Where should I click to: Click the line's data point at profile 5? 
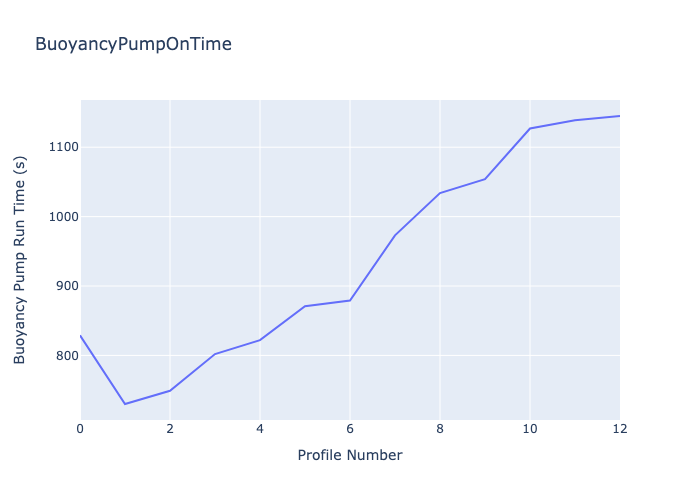tap(305, 306)
